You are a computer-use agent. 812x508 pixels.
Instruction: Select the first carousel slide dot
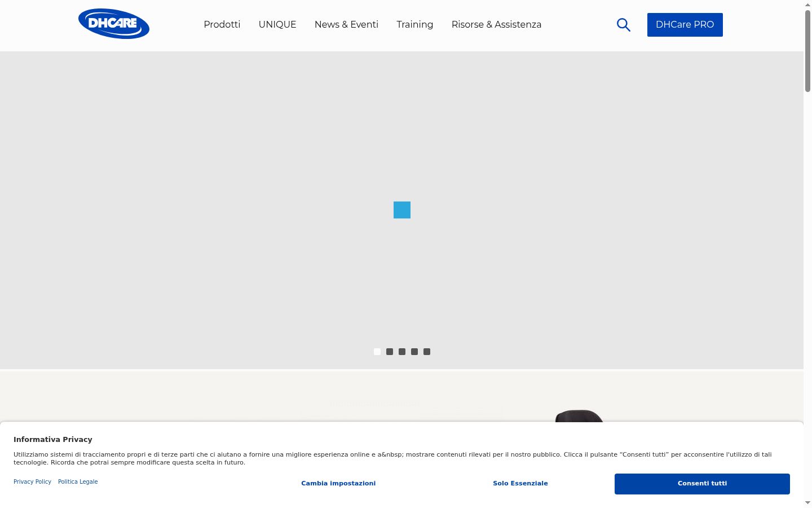click(x=377, y=352)
